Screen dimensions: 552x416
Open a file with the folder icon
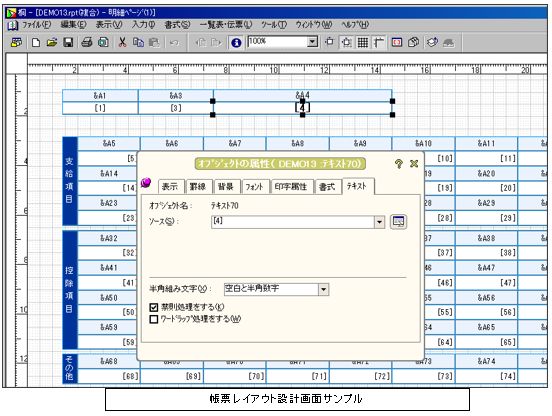pos(52,43)
